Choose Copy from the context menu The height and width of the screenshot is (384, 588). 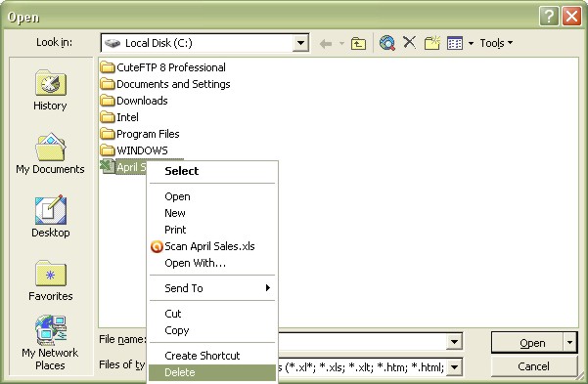pyautogui.click(x=212, y=330)
